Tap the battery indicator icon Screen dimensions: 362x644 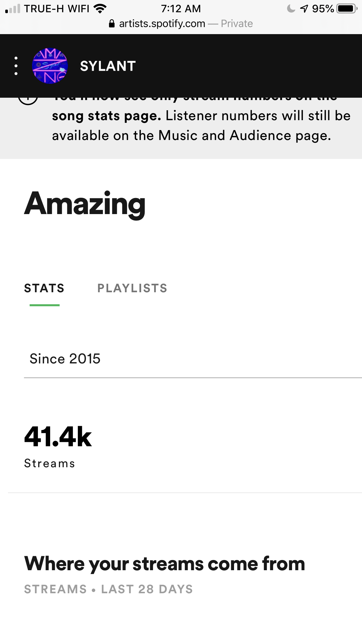tap(347, 9)
